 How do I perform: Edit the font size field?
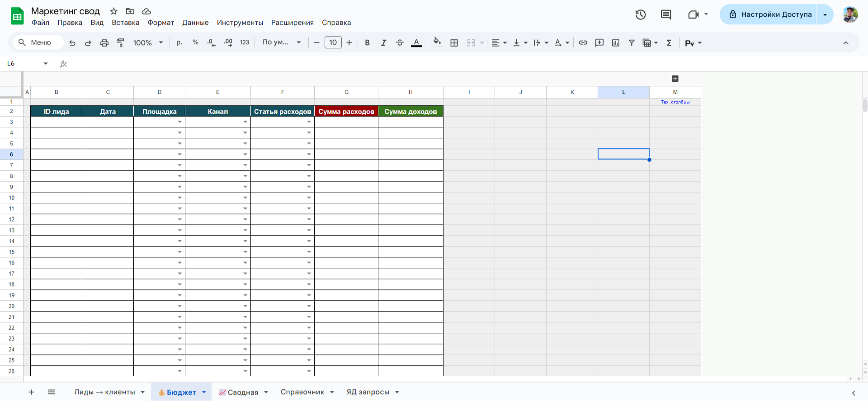coord(333,42)
